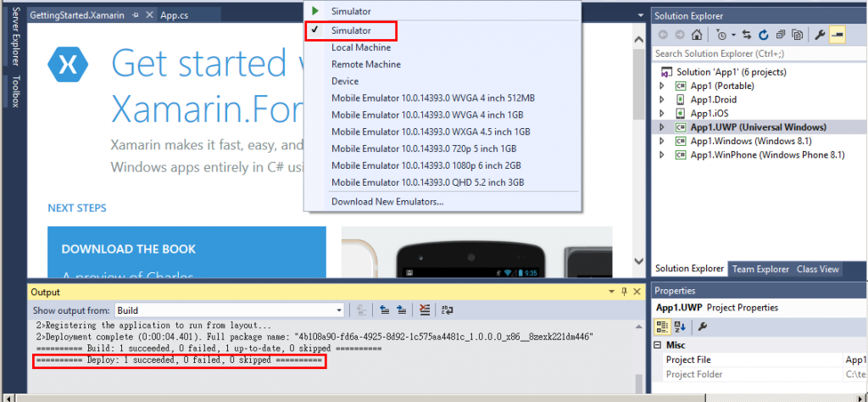Close the GettingStarted.Xamarin tab

[149, 15]
